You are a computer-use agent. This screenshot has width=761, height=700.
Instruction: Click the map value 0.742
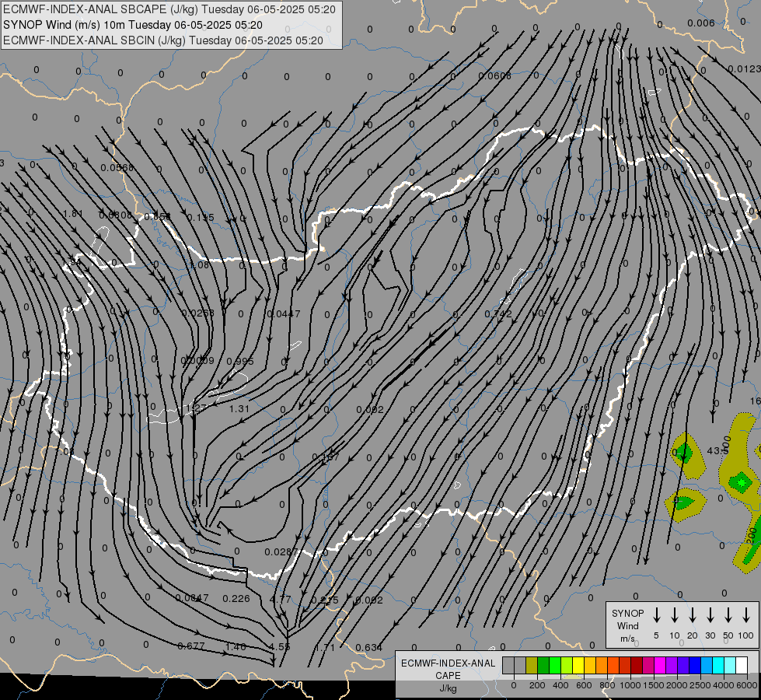pyautogui.click(x=498, y=313)
